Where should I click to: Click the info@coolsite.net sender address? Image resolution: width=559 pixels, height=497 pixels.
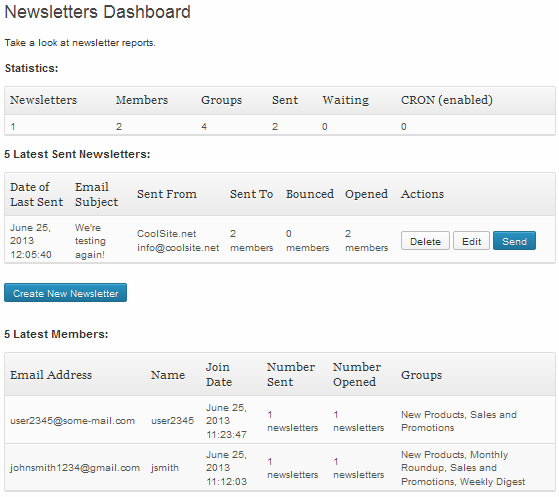178,248
